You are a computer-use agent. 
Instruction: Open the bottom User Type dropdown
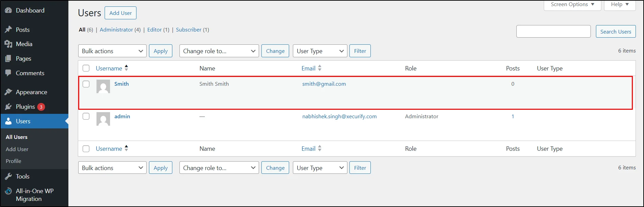[320, 168]
